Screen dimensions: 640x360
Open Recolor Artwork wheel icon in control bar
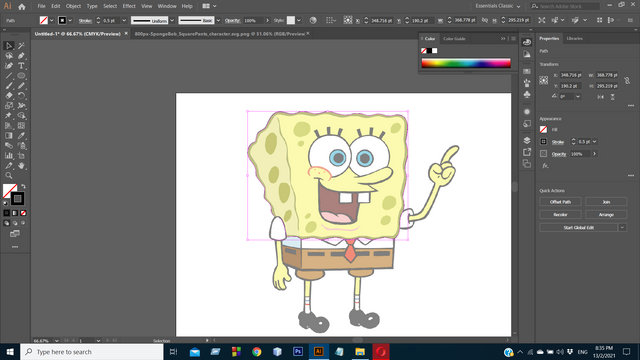[313, 20]
